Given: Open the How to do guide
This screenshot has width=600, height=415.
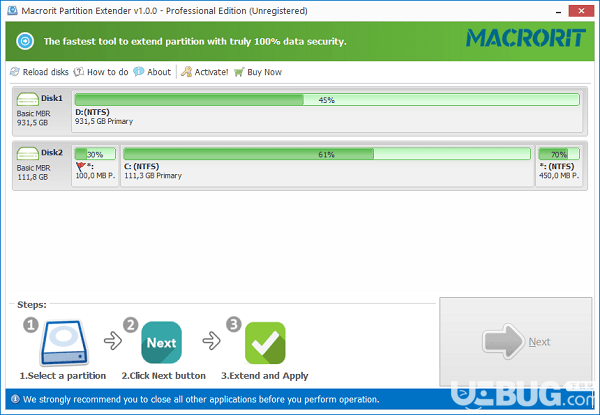Looking at the screenshot, I should point(101,72).
